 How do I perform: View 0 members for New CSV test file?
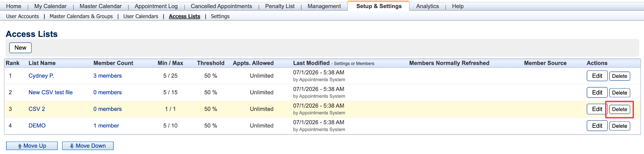[107, 92]
